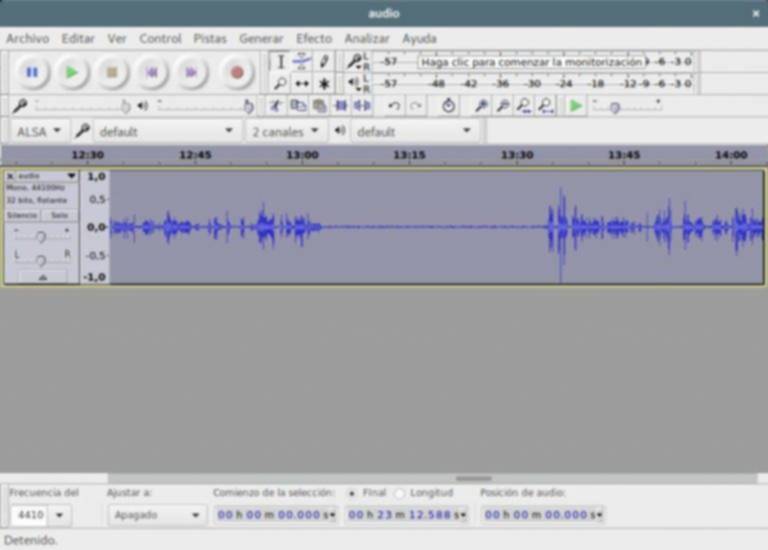
Task: Click to start monitoring in recording meter
Action: (x=532, y=62)
